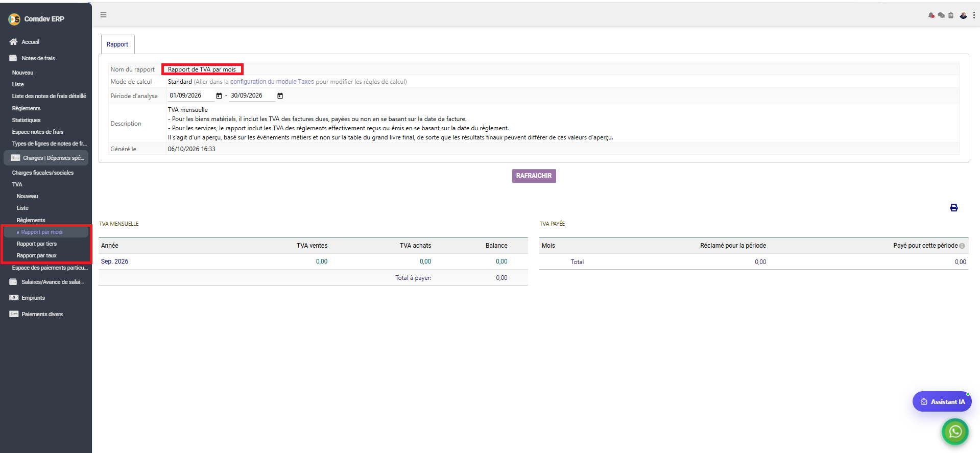Open the end date calendar picker icon
Image resolution: width=980 pixels, height=453 pixels.
coord(280,96)
